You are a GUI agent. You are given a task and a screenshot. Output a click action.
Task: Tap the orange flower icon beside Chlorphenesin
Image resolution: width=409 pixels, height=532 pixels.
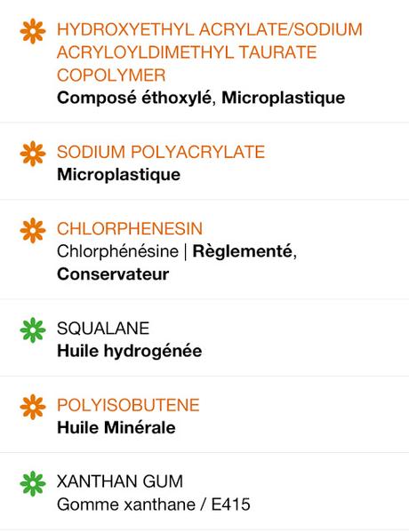click(x=33, y=230)
